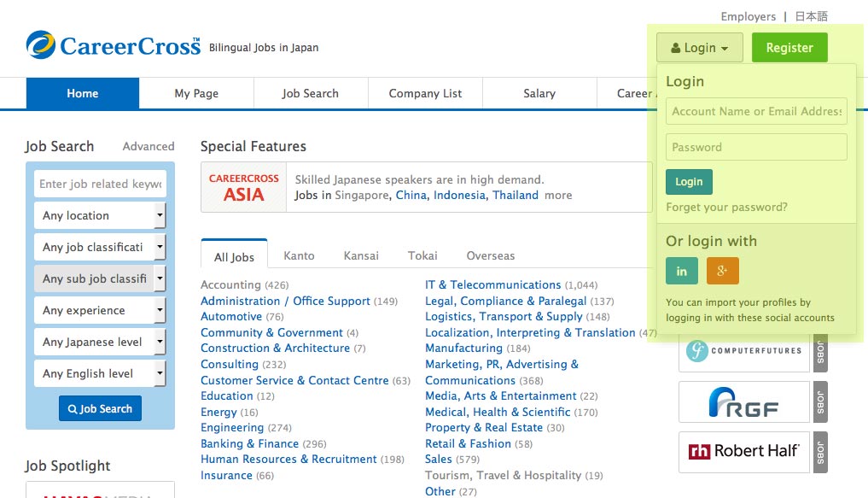Viewport: 868px width, 498px height.
Task: Open Medical, Health & Scientific category
Action: pyautogui.click(x=497, y=412)
